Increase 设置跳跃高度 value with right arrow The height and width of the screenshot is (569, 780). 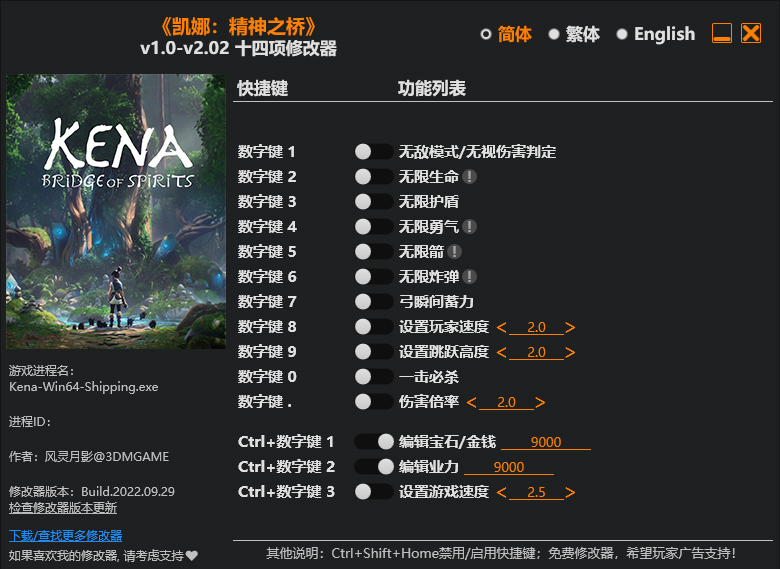[x=570, y=352]
